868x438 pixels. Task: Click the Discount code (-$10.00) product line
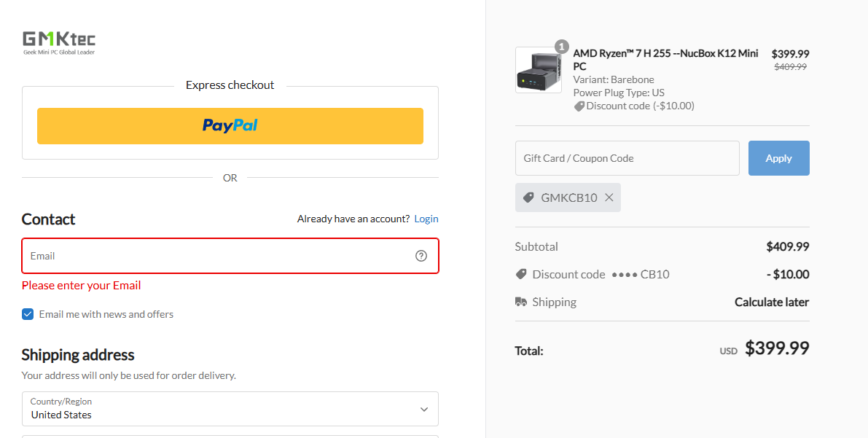(634, 106)
